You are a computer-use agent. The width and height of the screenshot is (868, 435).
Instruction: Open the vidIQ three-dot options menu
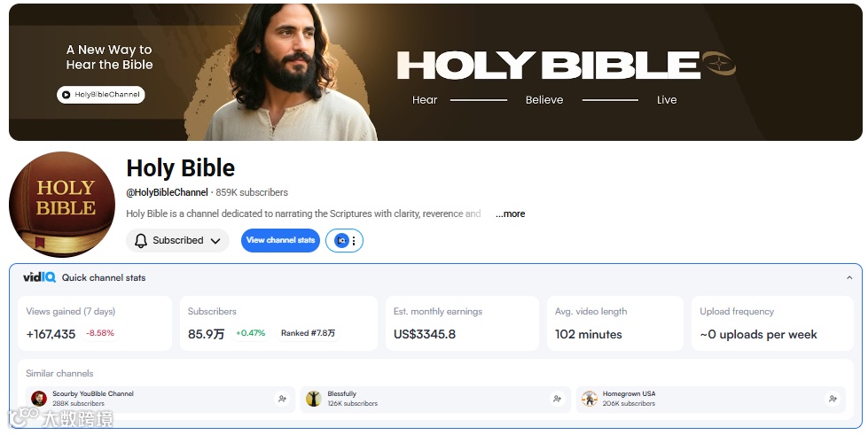(354, 241)
